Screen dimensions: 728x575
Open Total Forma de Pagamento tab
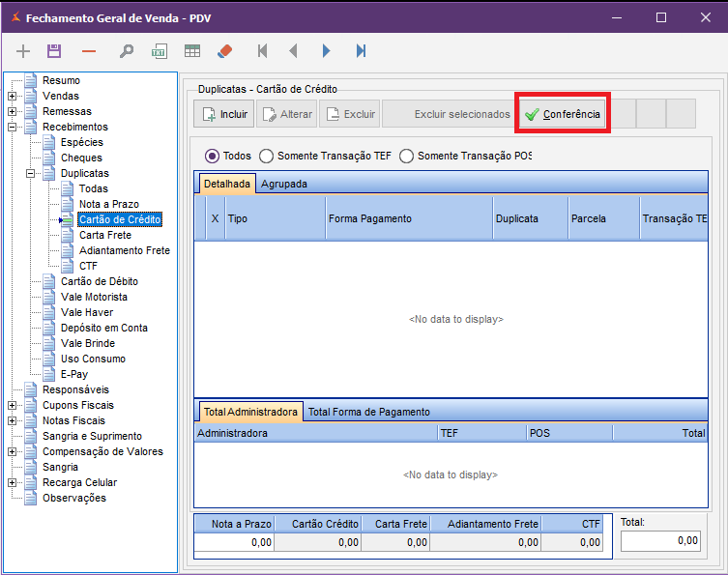pos(368,412)
